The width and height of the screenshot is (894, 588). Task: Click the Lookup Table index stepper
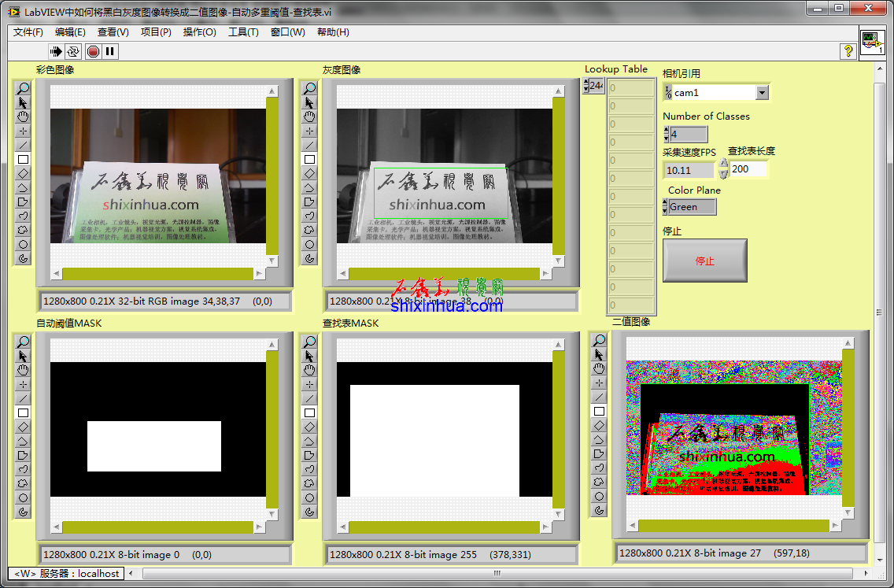coord(586,85)
